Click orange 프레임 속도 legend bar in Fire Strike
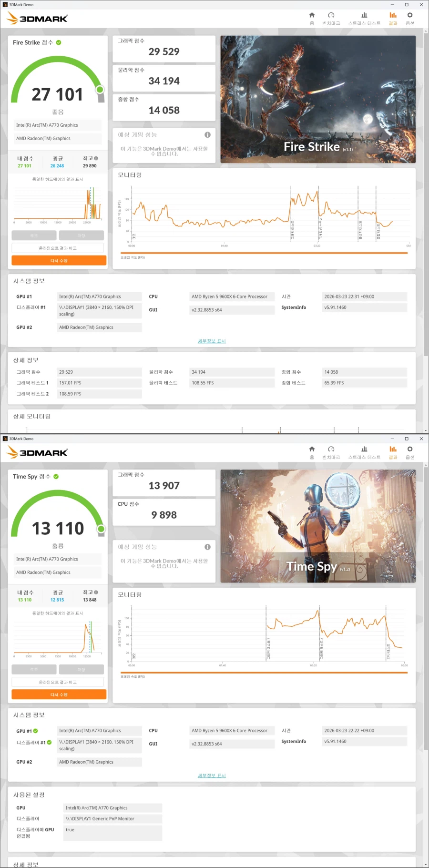Image resolution: width=429 pixels, height=868 pixels. point(264,253)
